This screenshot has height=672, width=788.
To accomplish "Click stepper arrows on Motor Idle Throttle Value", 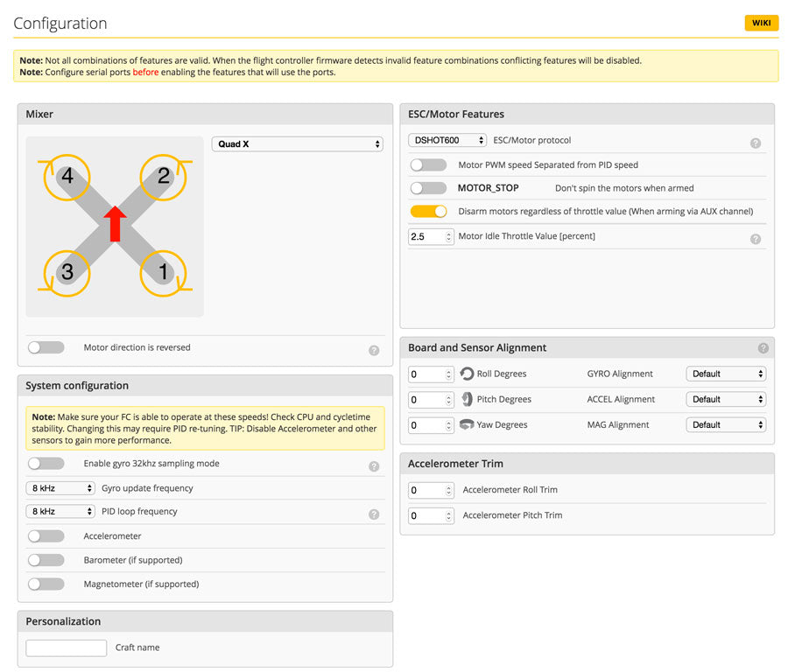I will [449, 236].
